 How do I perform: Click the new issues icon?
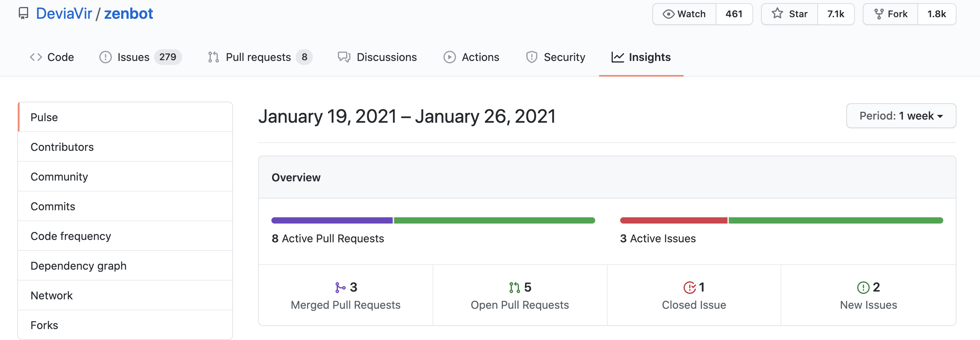tap(863, 288)
